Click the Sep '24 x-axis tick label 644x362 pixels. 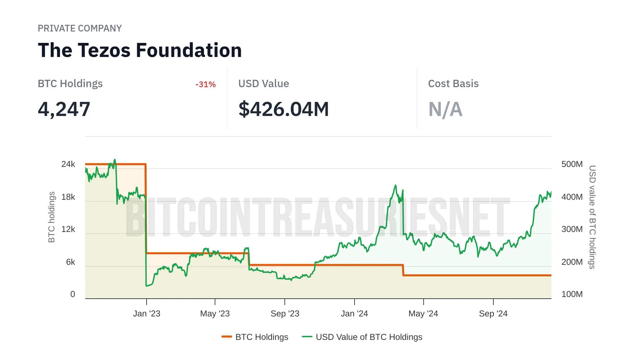493,314
